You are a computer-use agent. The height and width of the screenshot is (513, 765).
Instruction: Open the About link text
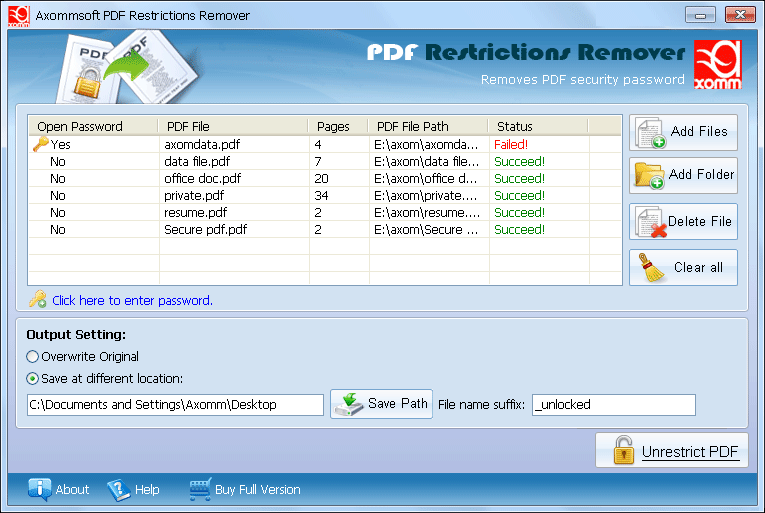(72, 490)
